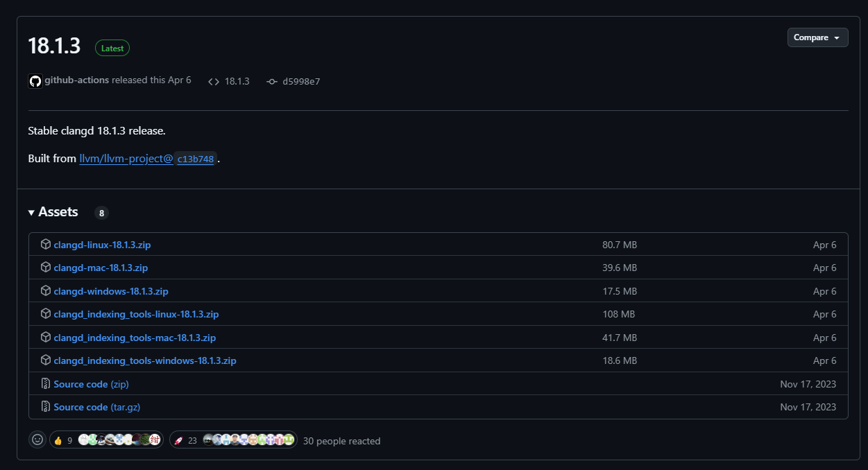868x470 pixels.
Task: Open the github-actions author profile link
Action: coord(76,80)
